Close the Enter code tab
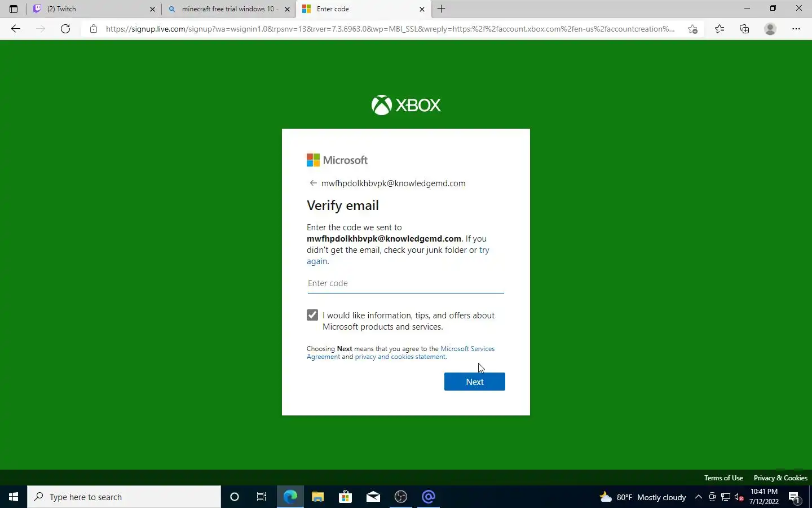812x508 pixels. (422, 9)
